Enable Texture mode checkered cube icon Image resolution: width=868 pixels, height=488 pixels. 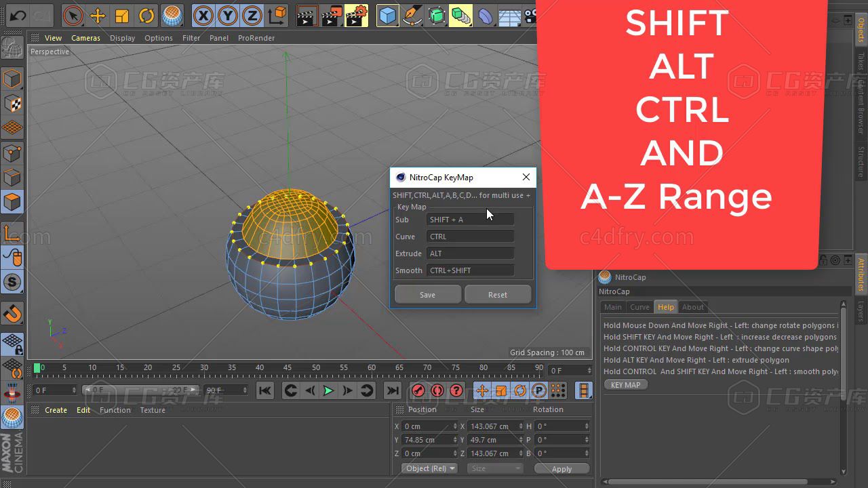click(12, 103)
